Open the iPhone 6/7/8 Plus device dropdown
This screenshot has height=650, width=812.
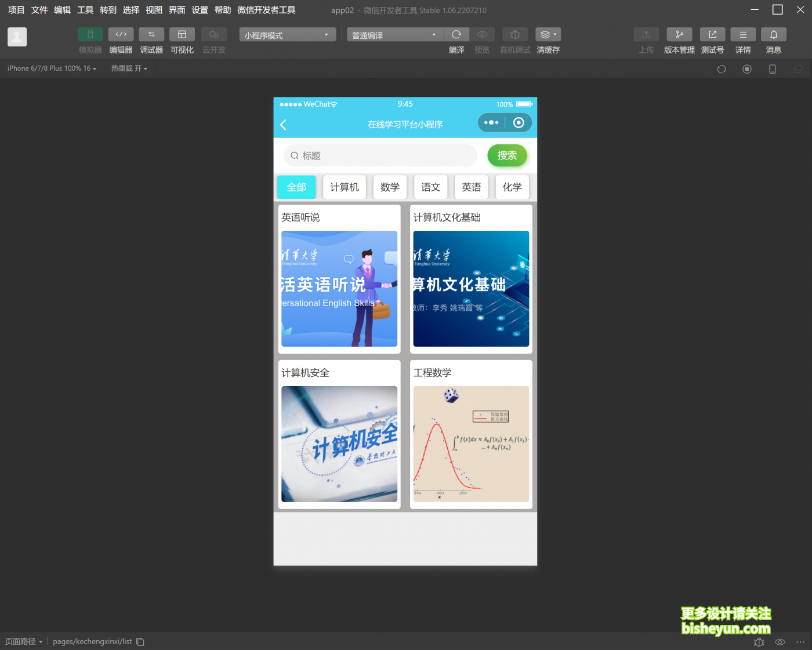click(51, 68)
